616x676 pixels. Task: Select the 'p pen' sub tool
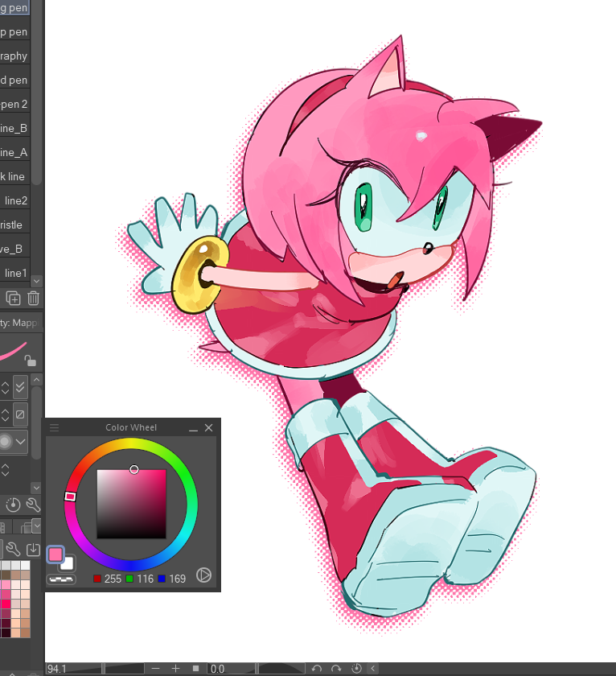coord(14,31)
